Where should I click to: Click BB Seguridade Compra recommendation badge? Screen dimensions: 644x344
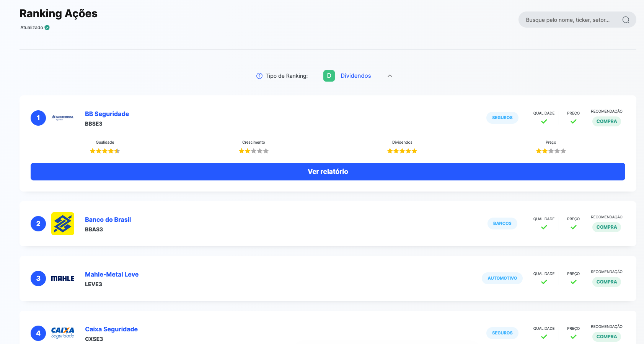[x=607, y=121]
